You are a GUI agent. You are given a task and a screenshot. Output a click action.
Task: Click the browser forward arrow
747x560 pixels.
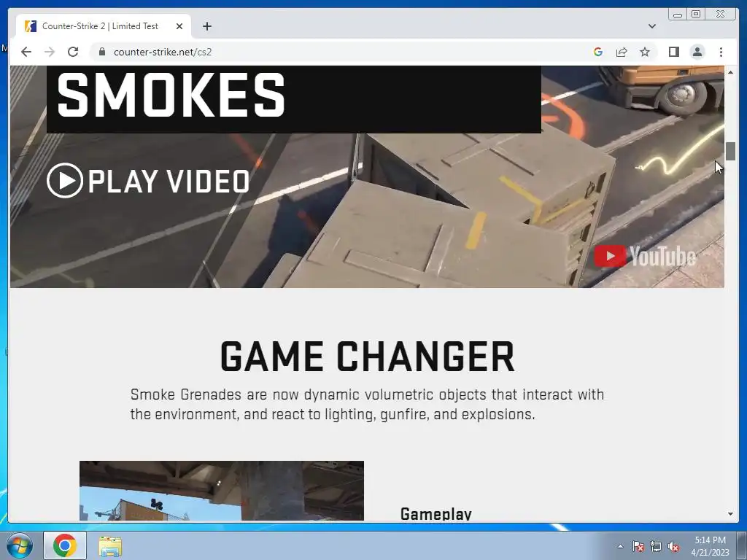tap(50, 52)
